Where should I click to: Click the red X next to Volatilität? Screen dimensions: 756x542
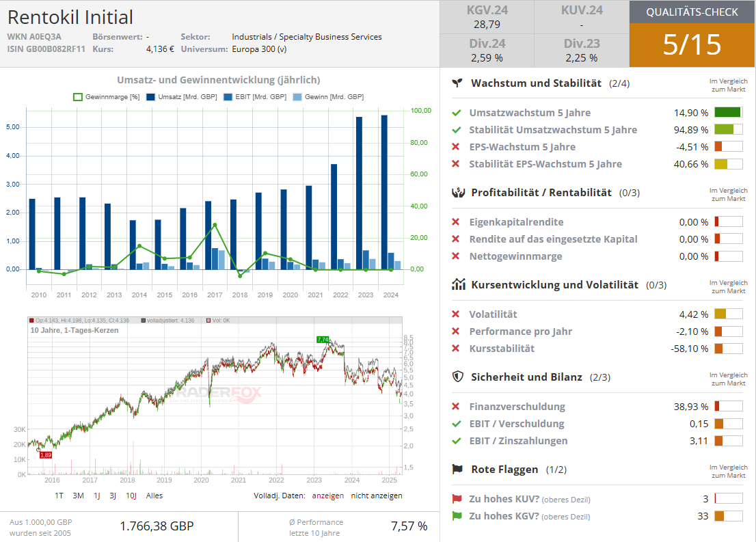tap(456, 314)
